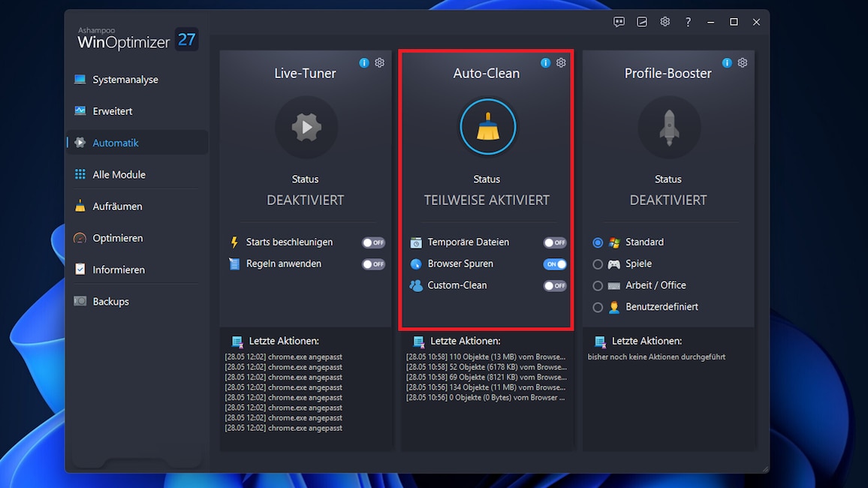This screenshot has height=488, width=868.
Task: Select the Spiele profile radio button
Action: tap(597, 264)
